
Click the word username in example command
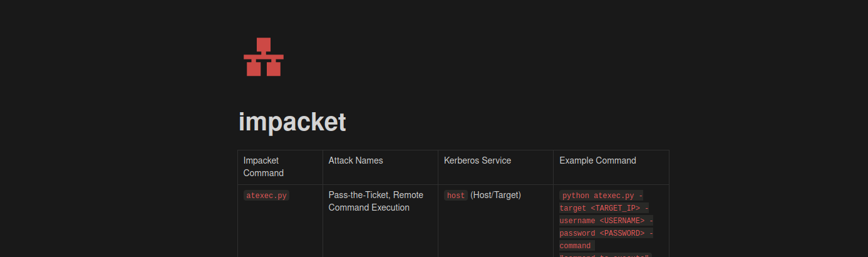577,221
